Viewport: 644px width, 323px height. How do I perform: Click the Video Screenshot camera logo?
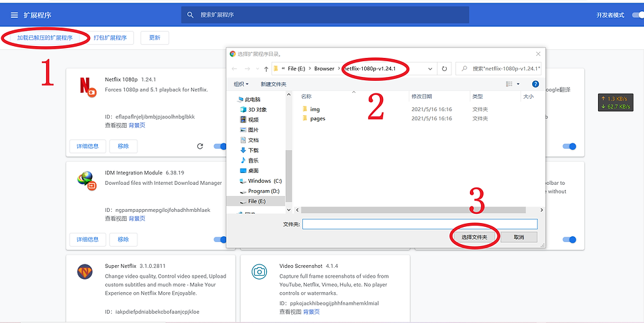point(259,272)
